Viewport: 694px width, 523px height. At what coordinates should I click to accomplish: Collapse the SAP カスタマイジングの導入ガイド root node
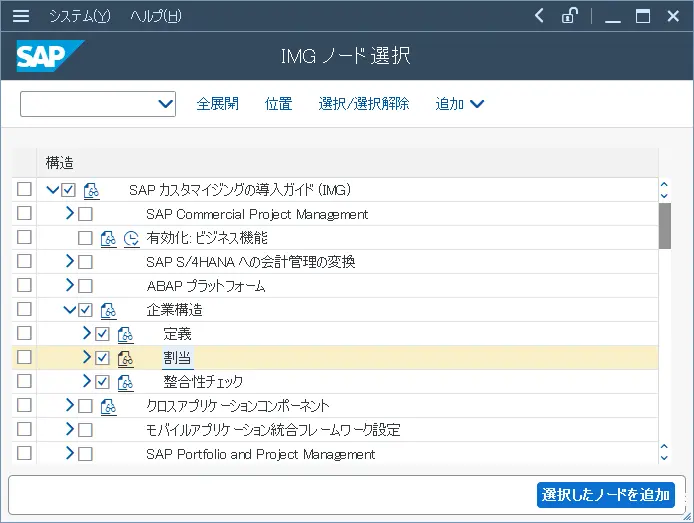click(x=53, y=190)
